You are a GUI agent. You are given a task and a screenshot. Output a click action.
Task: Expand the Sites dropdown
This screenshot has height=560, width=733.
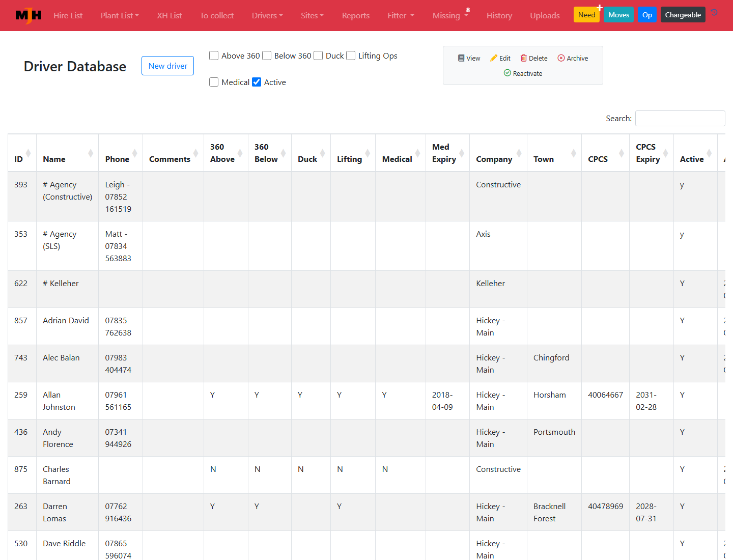click(x=312, y=15)
